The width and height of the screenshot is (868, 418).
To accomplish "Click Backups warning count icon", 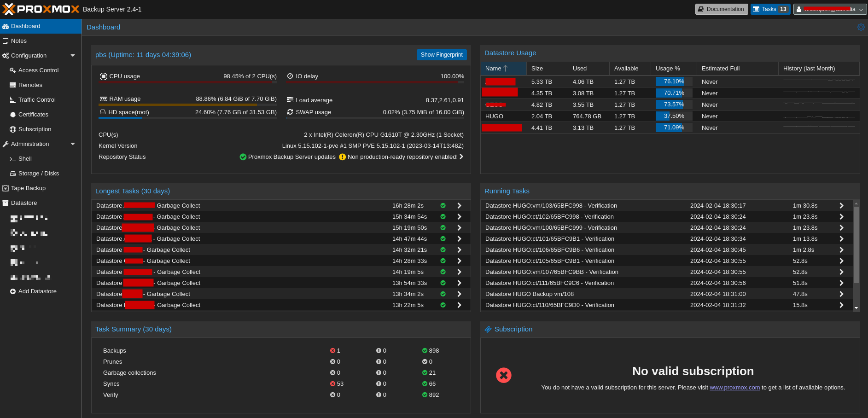I will [379, 351].
